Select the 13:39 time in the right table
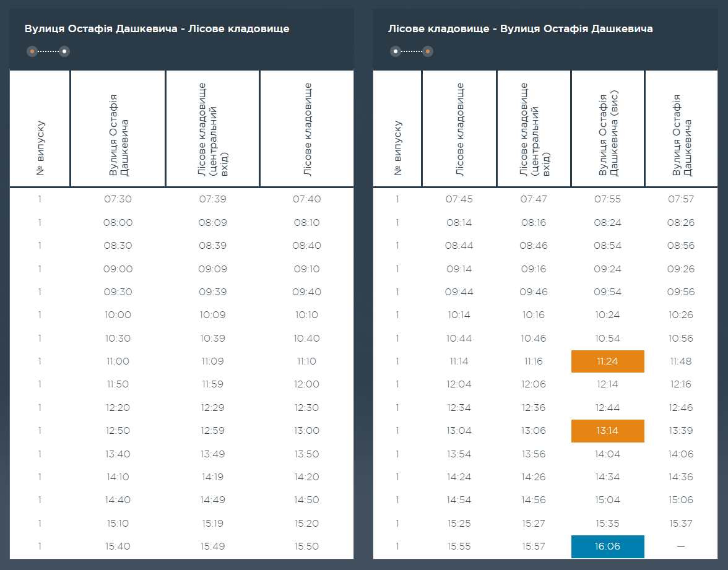Screen dimensions: 728x570 (681, 431)
